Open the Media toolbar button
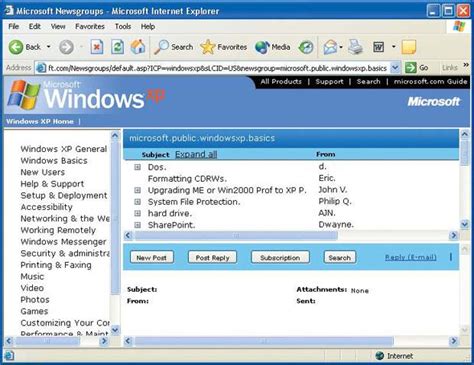 [x=272, y=47]
